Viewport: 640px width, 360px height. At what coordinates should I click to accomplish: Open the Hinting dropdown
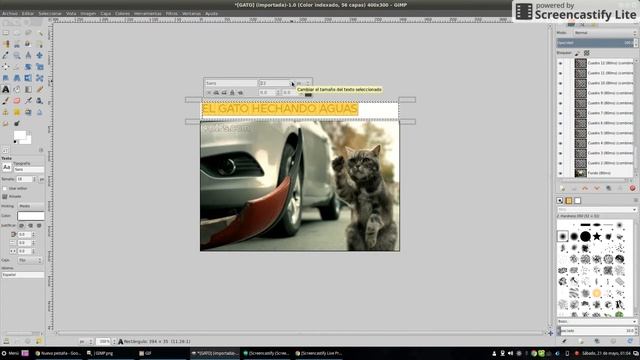pyautogui.click(x=31, y=206)
